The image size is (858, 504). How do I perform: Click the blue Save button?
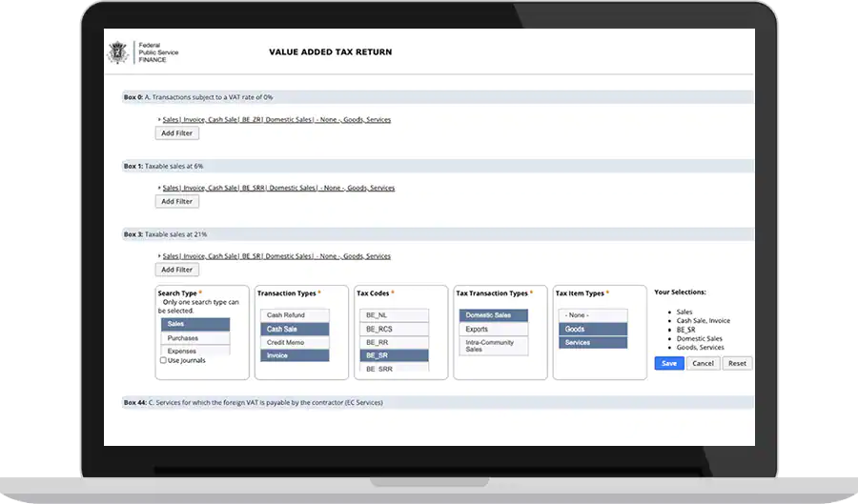[x=669, y=364]
